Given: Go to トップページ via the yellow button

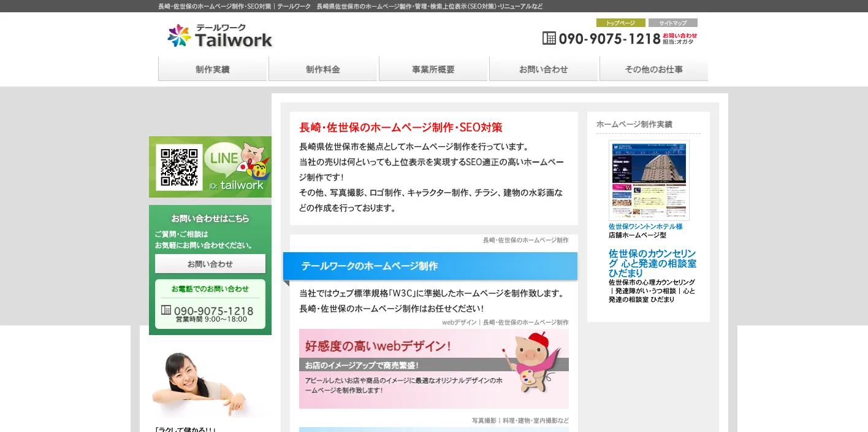Looking at the screenshot, I should click(x=621, y=23).
